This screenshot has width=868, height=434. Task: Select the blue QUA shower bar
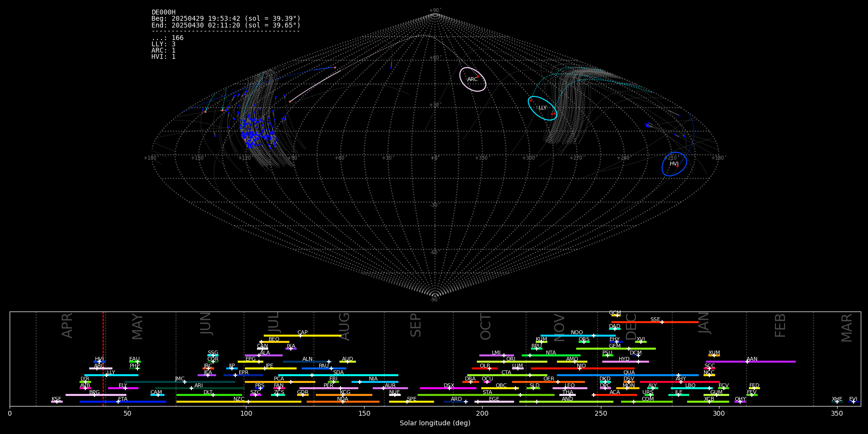pos(628,375)
